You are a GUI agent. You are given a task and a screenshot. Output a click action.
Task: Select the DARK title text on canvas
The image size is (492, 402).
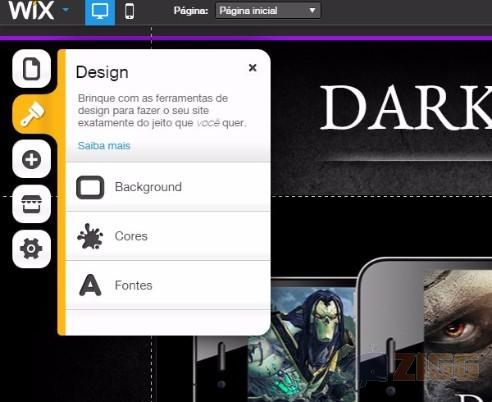coord(406,107)
